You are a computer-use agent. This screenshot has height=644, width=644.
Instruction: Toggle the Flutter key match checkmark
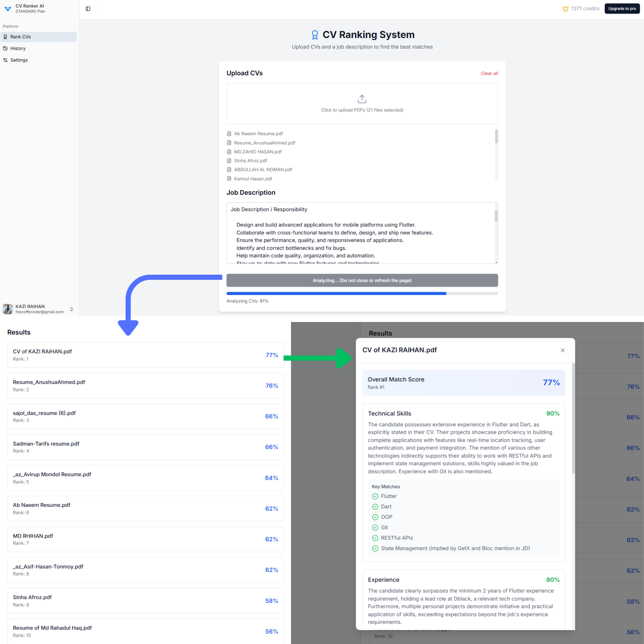coord(375,496)
